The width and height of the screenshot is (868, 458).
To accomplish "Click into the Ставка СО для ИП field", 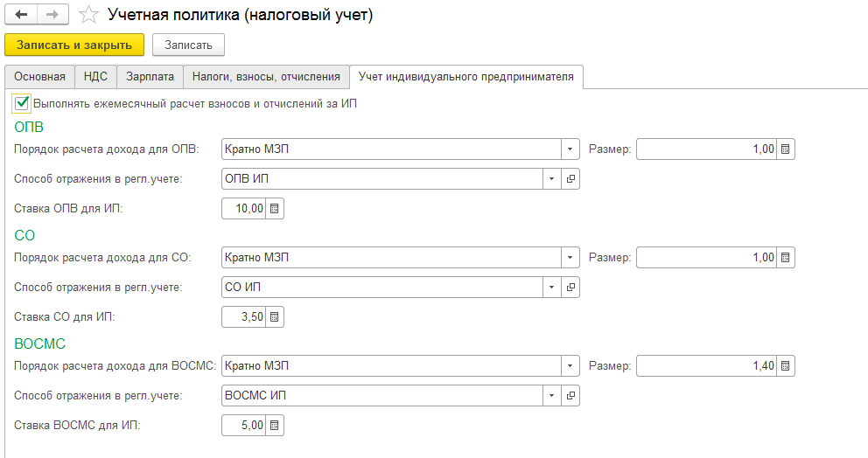I will click(x=244, y=317).
